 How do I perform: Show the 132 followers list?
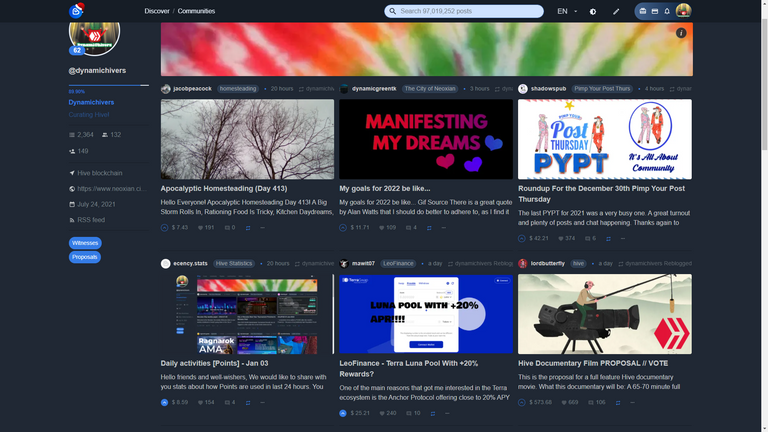tap(111, 135)
